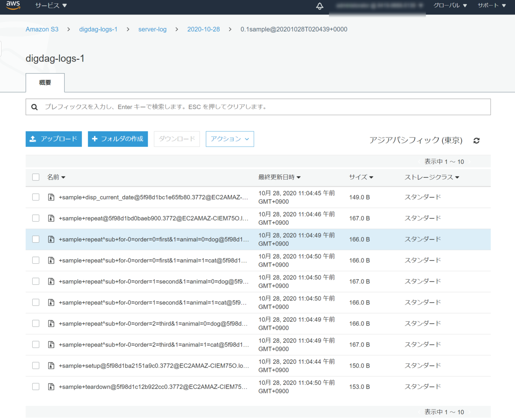The width and height of the screenshot is (515, 420).
Task: Open order=0=first animal=0=dog log
Action: coord(154,239)
